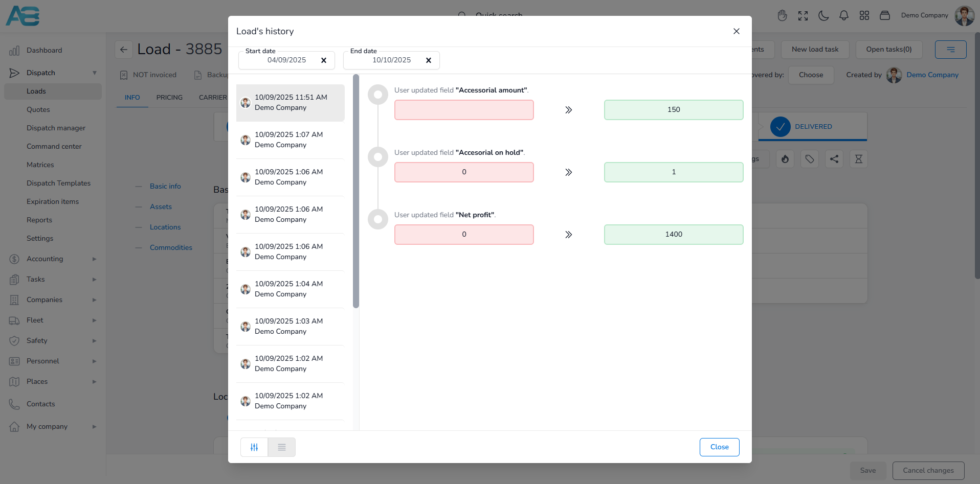This screenshot has width=980, height=484.
Task: Open notifications bell
Action: [x=843, y=15]
